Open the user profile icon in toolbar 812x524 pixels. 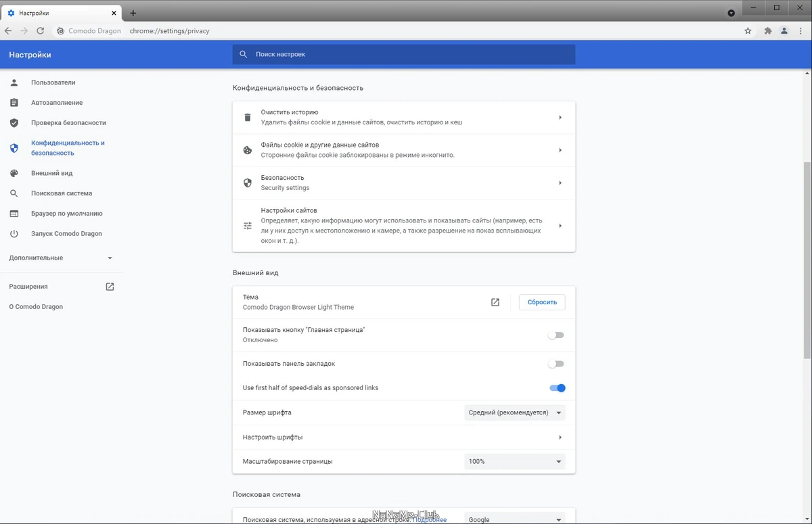(784, 31)
